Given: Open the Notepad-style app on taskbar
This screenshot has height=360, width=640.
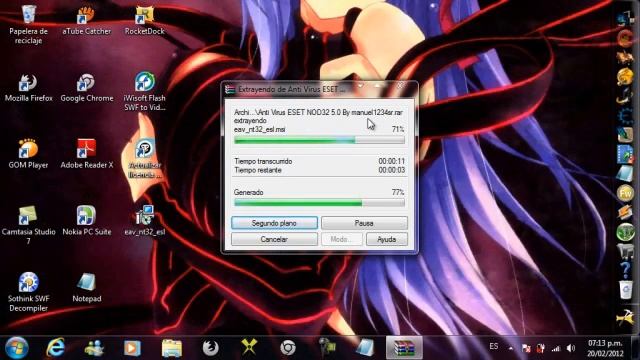Looking at the screenshot, I should click(365, 347).
